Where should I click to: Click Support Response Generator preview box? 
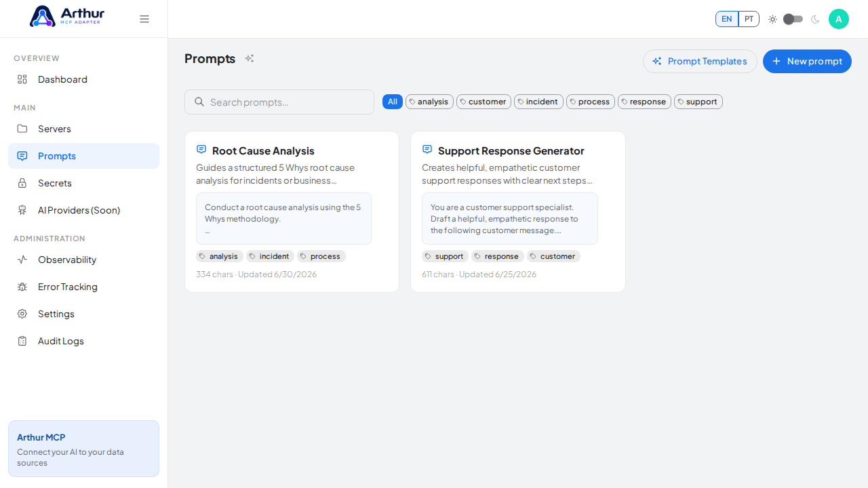(510, 218)
